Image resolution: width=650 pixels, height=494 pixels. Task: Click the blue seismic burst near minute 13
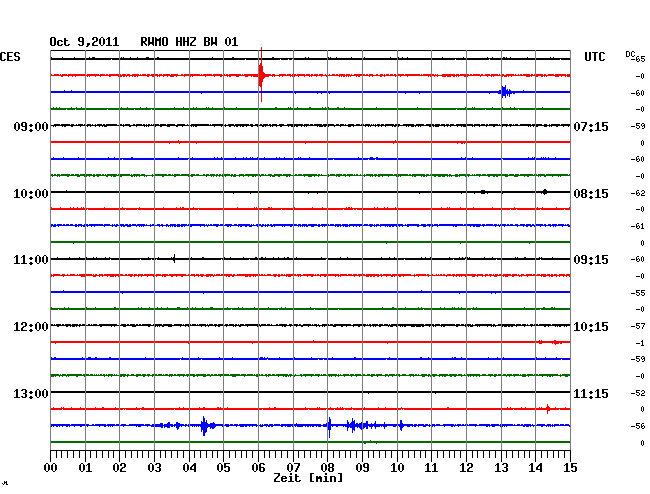tap(505, 92)
